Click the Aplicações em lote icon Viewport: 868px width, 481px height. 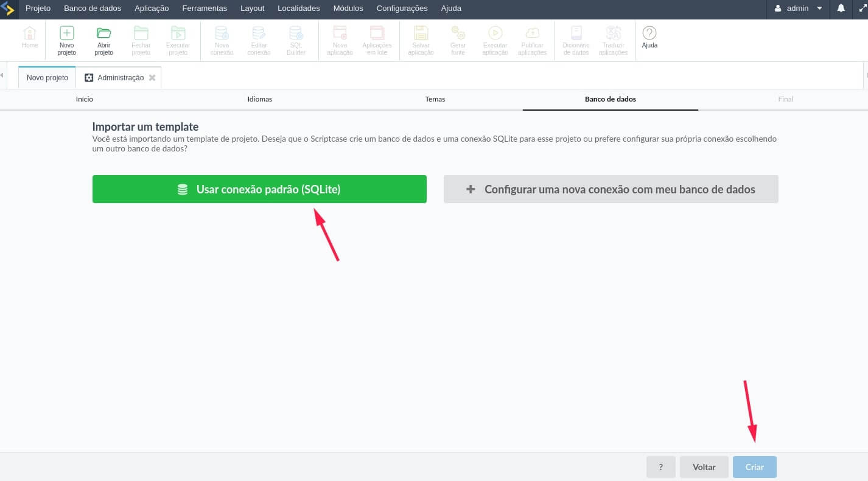tap(377, 41)
